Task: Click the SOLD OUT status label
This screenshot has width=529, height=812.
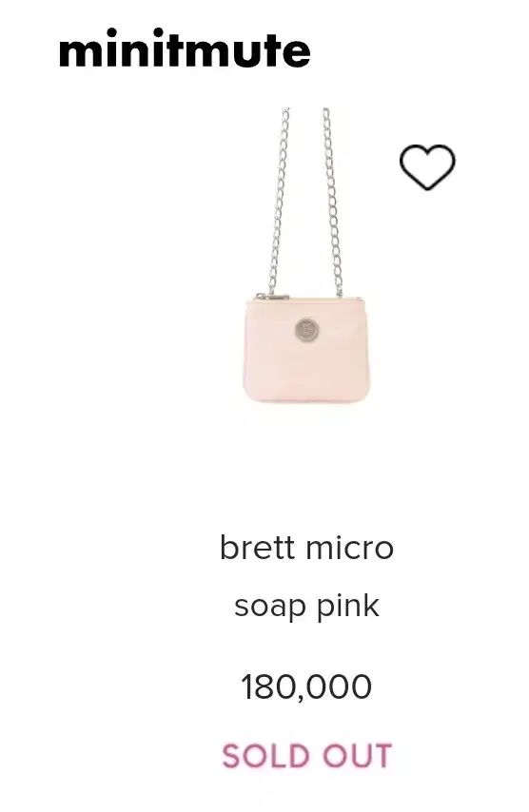Action: (306, 756)
